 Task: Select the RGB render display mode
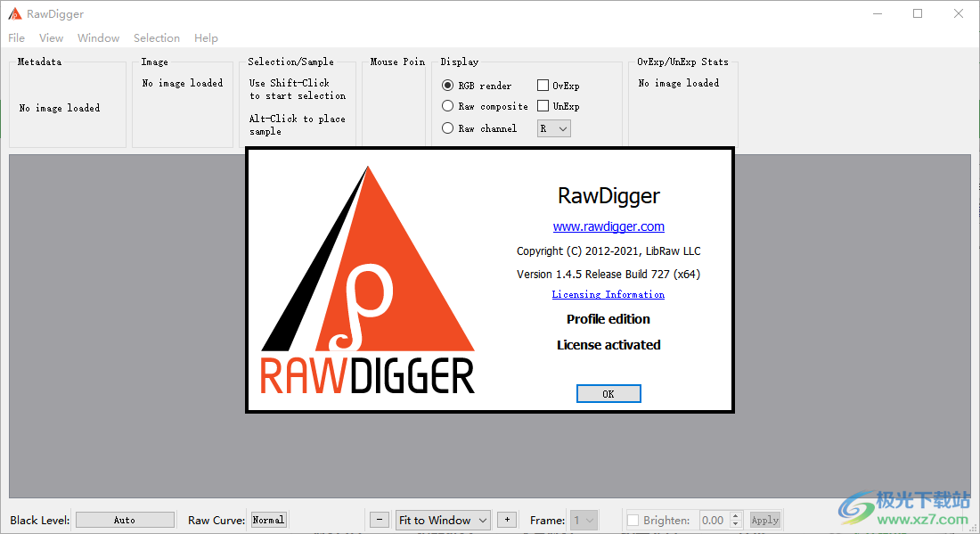pos(447,85)
